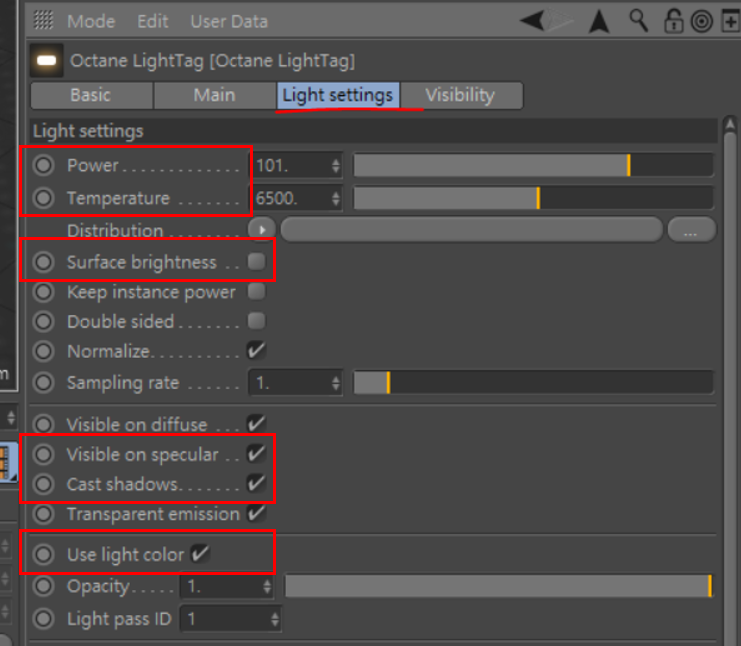Open the User Data menu
Image resolution: width=741 pixels, height=646 pixels.
[x=229, y=21]
